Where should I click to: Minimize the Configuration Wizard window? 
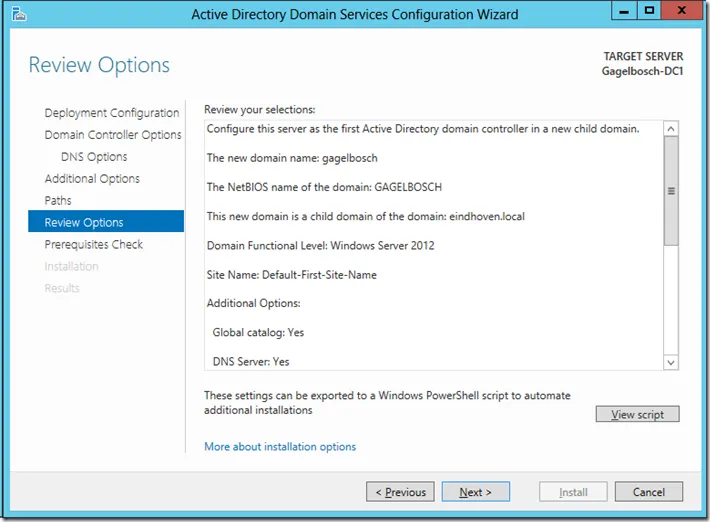[624, 11]
